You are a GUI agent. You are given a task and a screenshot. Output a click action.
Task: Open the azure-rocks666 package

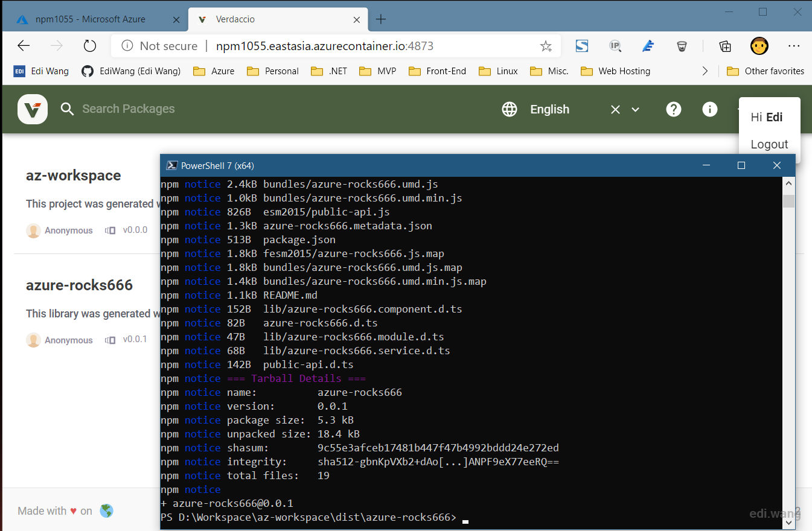point(79,285)
